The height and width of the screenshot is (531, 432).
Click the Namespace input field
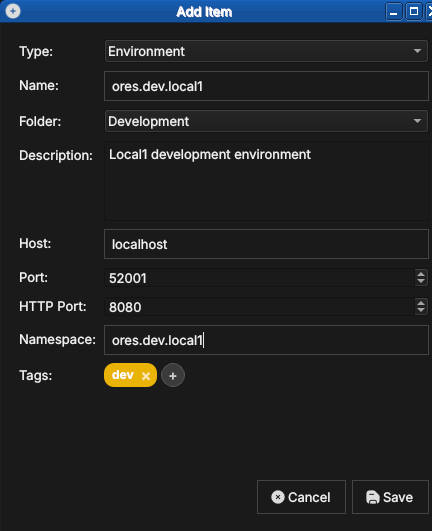pyautogui.click(x=266, y=340)
